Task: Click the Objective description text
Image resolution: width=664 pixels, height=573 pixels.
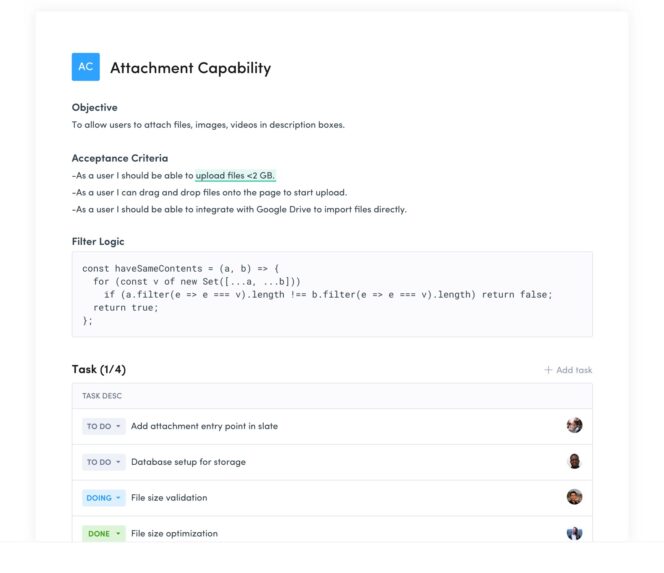Action: coord(208,125)
